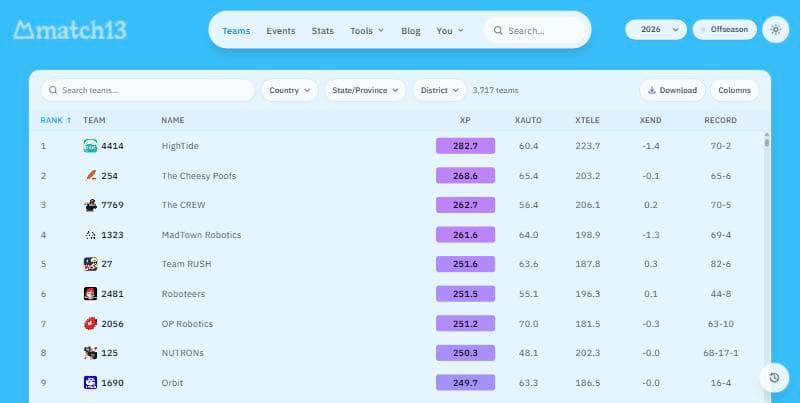Click NUTRONs 125 team logo

tap(90, 353)
